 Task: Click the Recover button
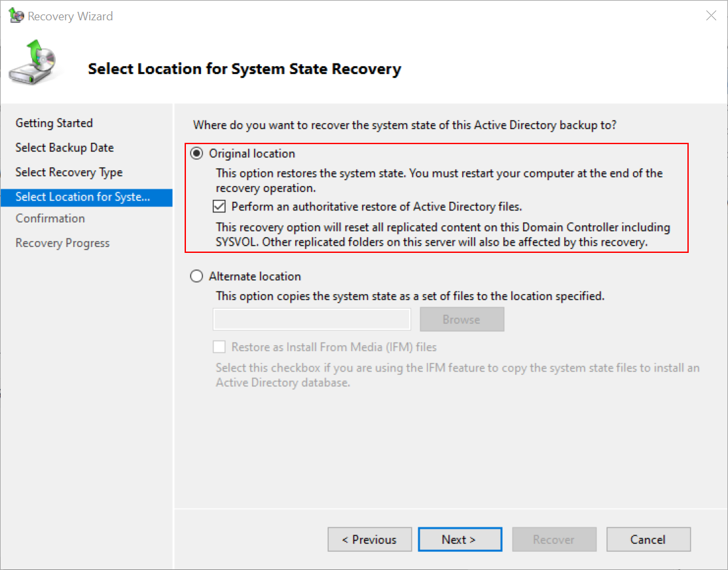click(554, 539)
